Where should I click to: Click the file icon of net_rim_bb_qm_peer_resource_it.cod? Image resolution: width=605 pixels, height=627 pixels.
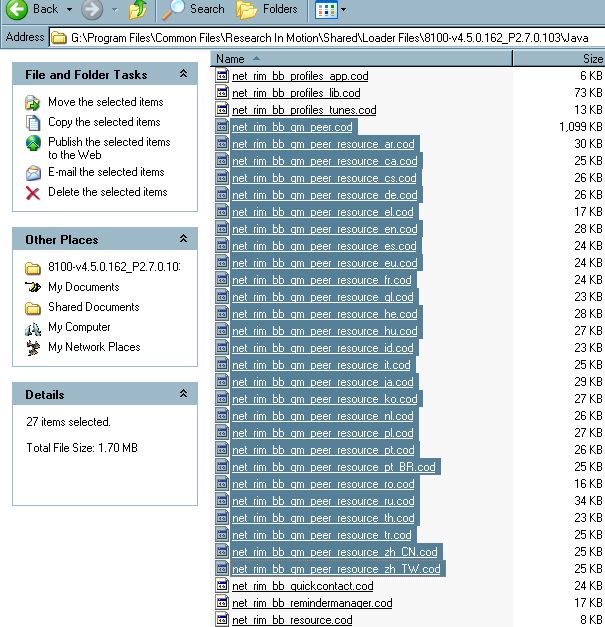click(222, 364)
